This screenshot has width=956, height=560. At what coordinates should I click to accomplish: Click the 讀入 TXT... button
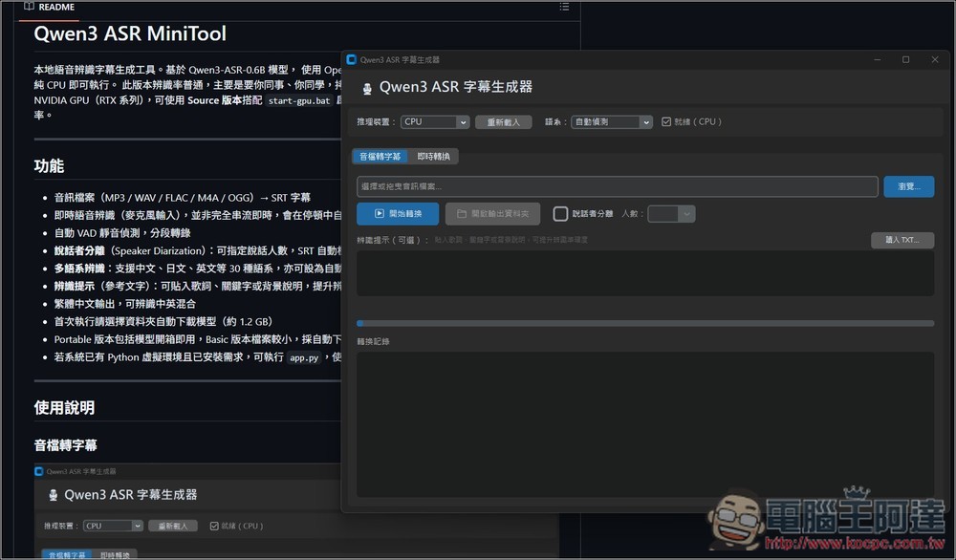(x=902, y=240)
